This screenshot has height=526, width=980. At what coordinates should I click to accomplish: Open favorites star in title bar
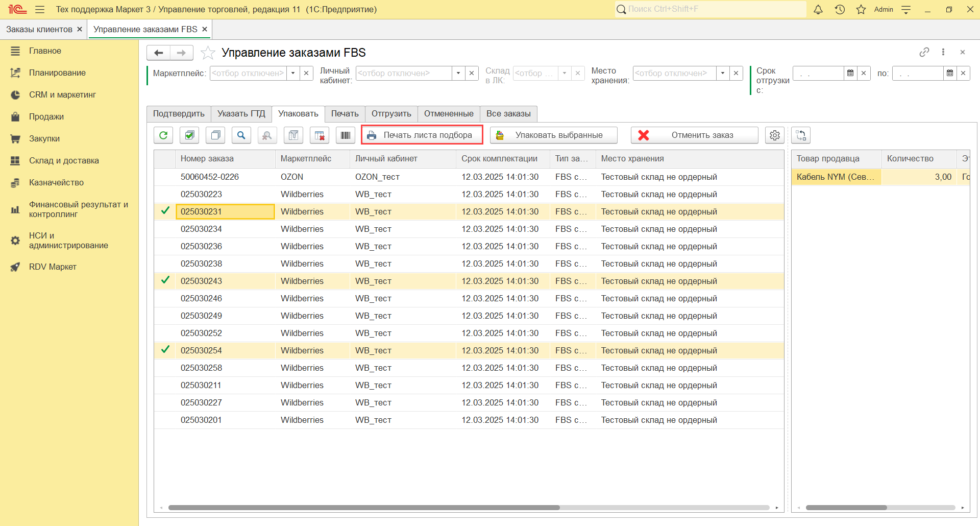pos(861,9)
